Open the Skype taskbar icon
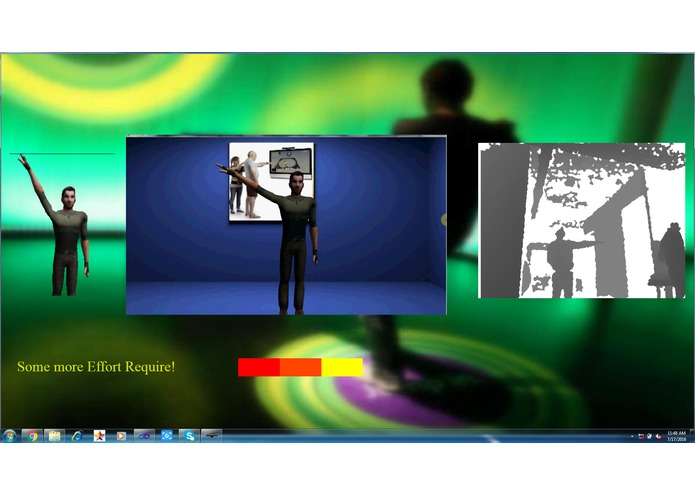Screen dimensions: 695x494 point(190,436)
